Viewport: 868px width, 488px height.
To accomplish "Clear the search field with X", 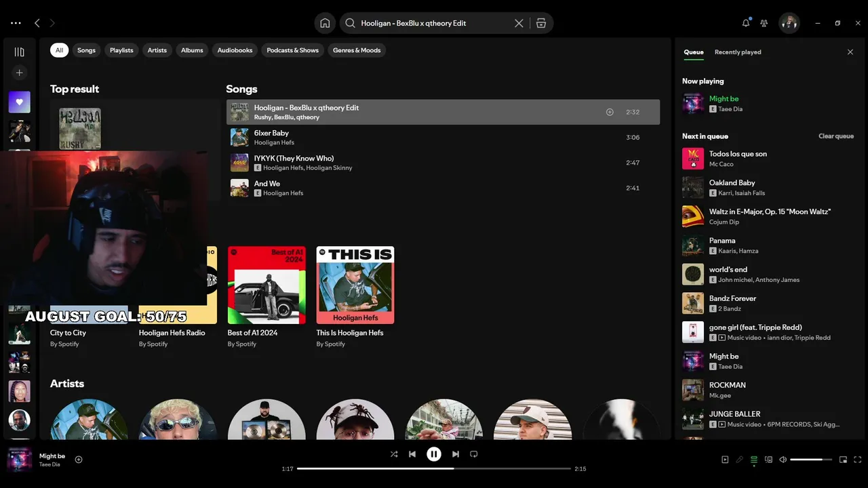I will tap(519, 23).
